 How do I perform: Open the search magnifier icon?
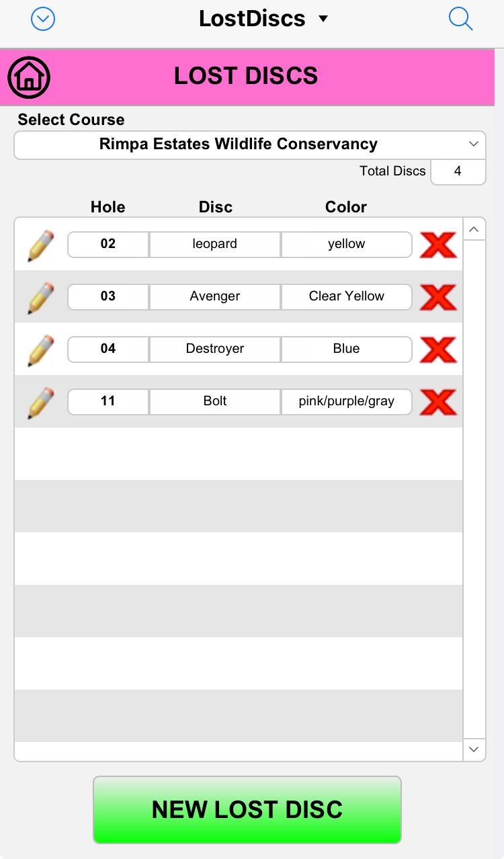(x=460, y=19)
